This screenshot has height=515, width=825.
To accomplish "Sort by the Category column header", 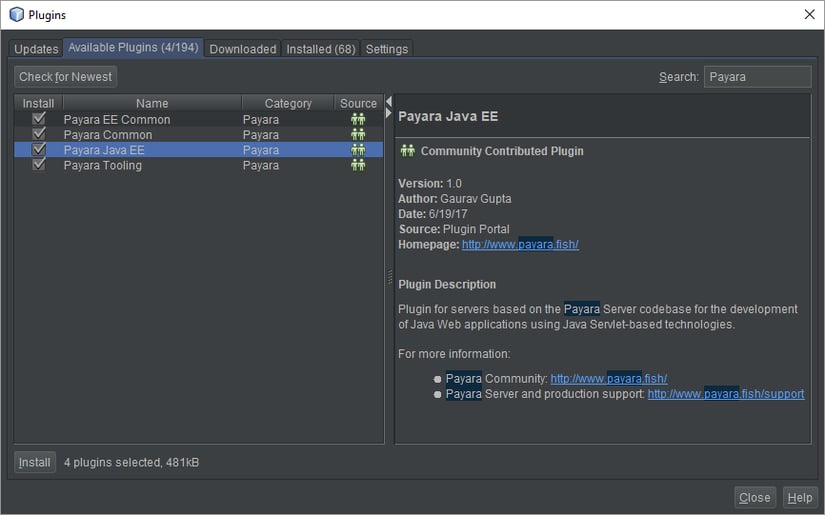I will (x=288, y=103).
